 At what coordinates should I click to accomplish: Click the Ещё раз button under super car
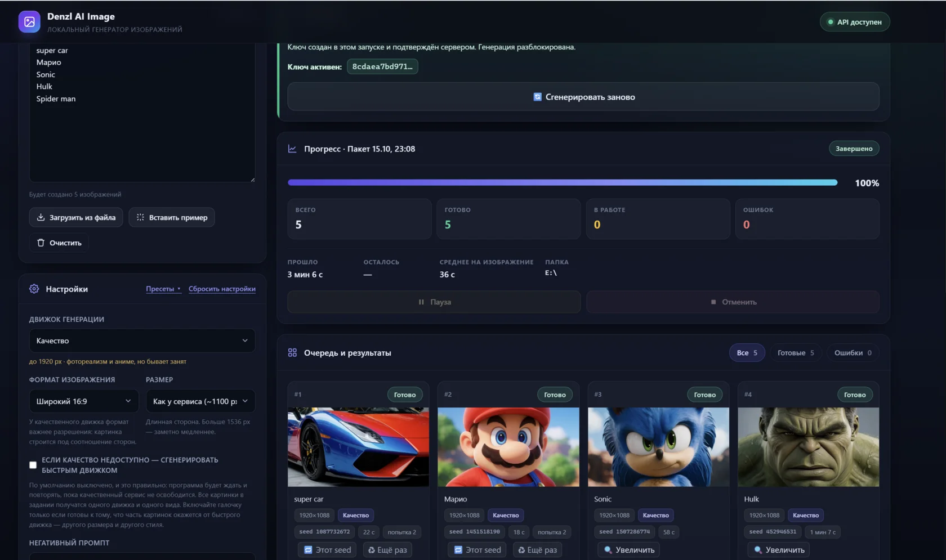[x=387, y=550]
